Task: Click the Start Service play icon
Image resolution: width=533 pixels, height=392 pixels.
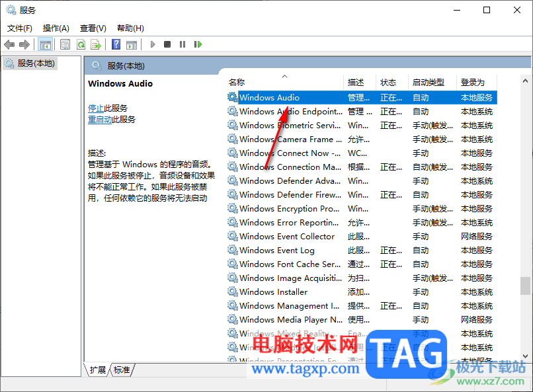Action: (x=153, y=44)
